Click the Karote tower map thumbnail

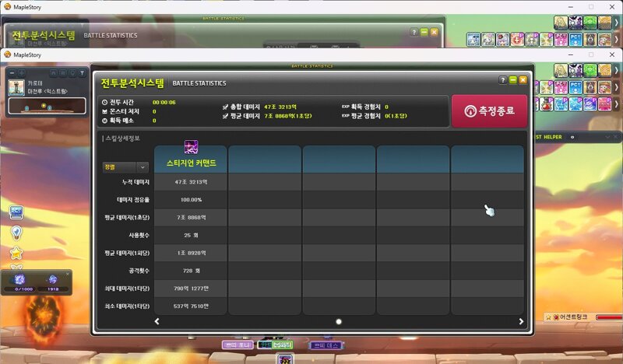[16, 88]
